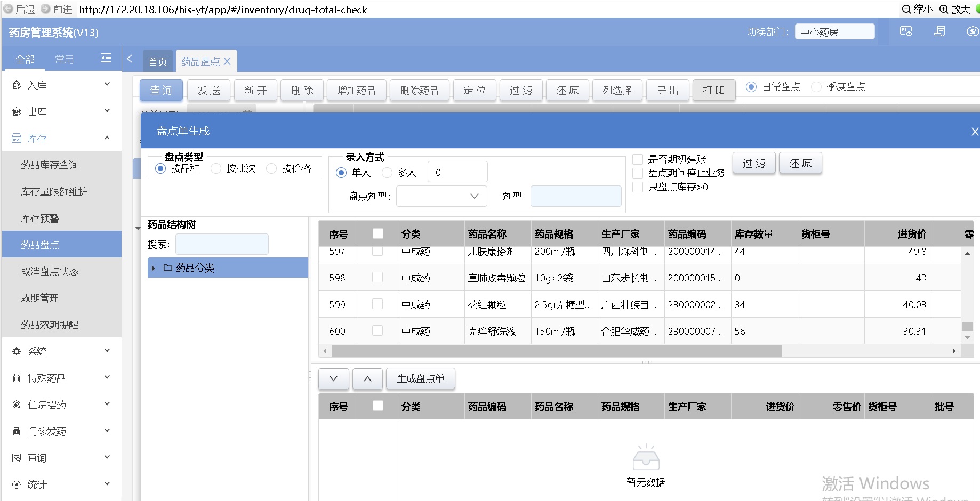980x501 pixels.
Task: Select the 按批次 radio option
Action: (216, 168)
